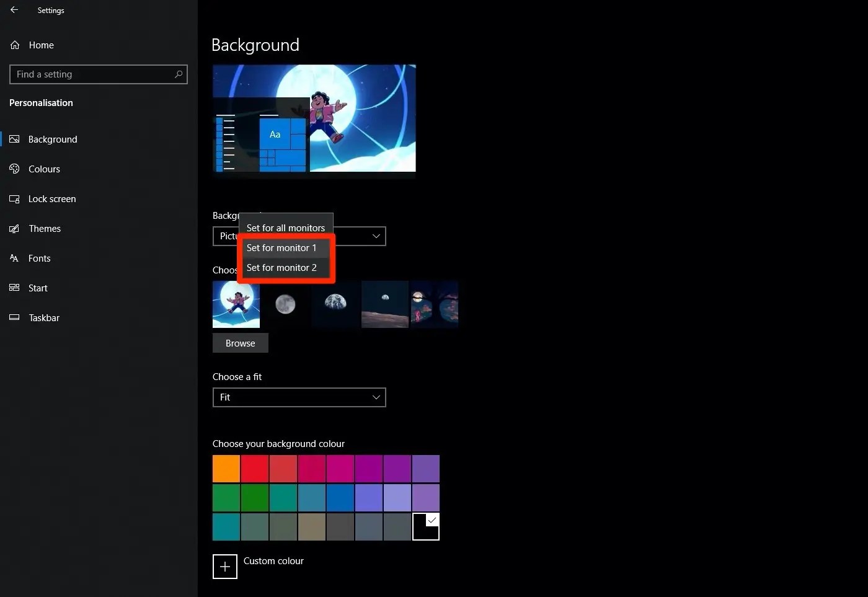Click the back arrow at top left
Image resolution: width=868 pixels, height=597 pixels.
pyautogui.click(x=14, y=10)
